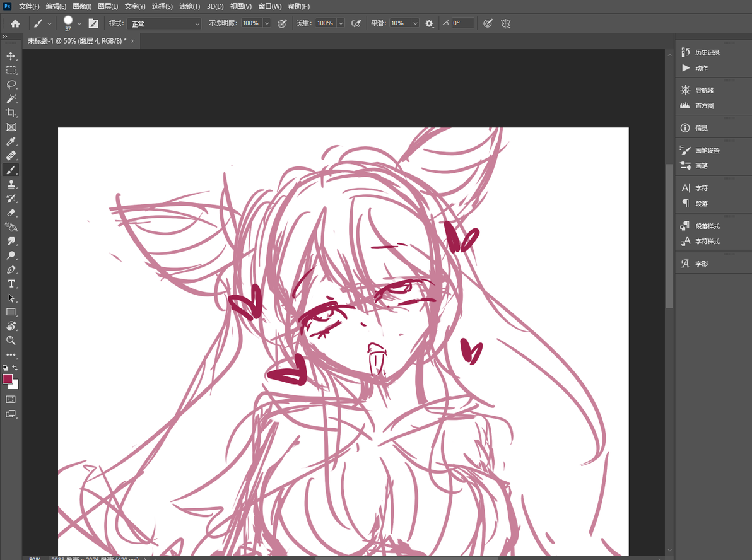Viewport: 752px width, 560px height.
Task: Open the 历史记录 panel
Action: [707, 52]
